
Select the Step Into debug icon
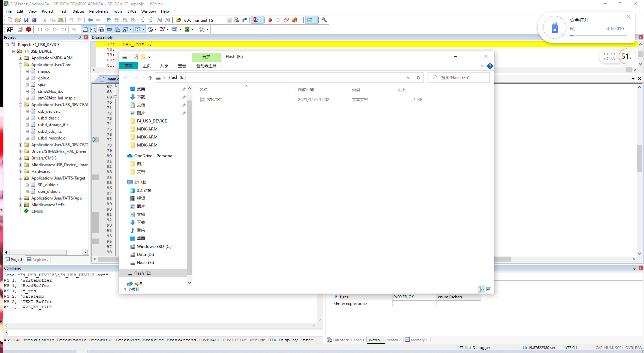pyautogui.click(x=40, y=29)
